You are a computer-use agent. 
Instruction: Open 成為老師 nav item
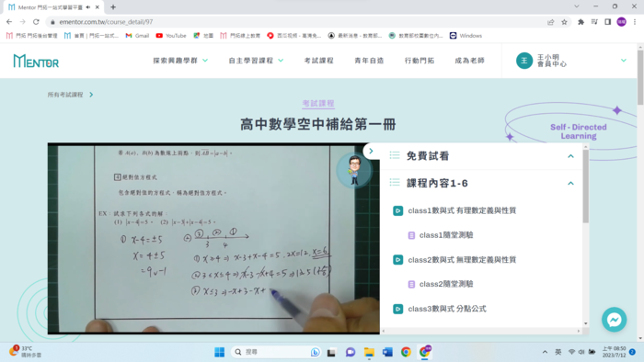pos(469,61)
